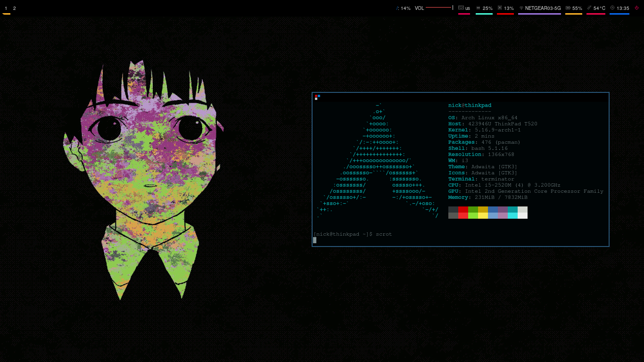
Task: Click the CPU icon showing 13%
Action: [500, 8]
